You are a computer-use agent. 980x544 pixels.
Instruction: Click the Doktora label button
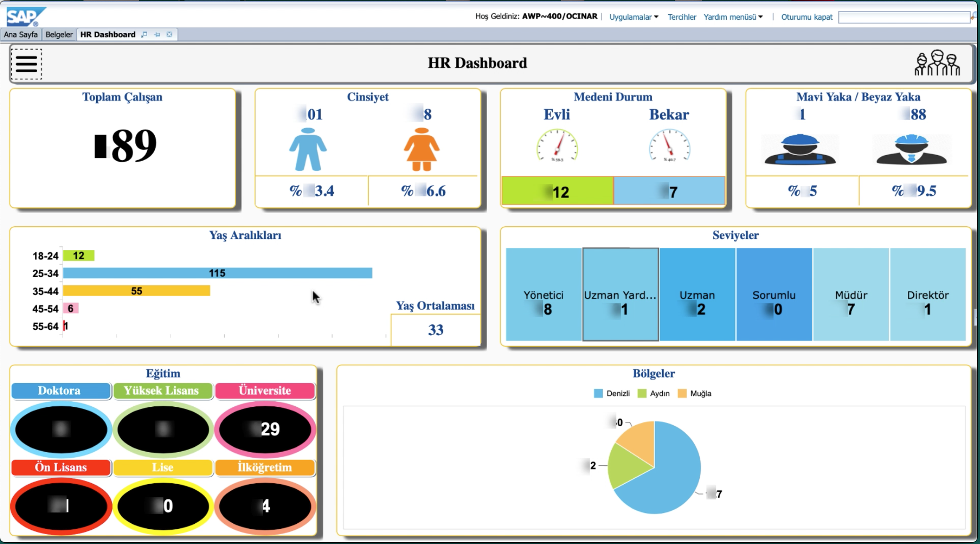click(61, 390)
